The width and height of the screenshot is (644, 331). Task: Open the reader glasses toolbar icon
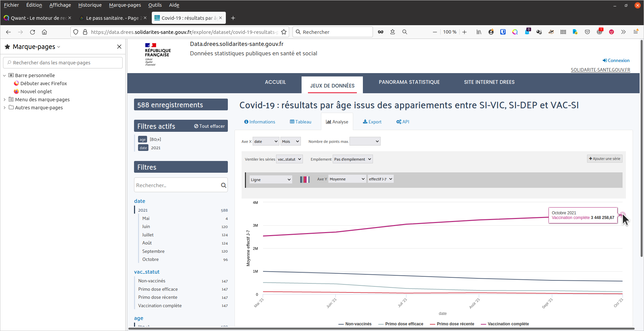[x=381, y=32]
